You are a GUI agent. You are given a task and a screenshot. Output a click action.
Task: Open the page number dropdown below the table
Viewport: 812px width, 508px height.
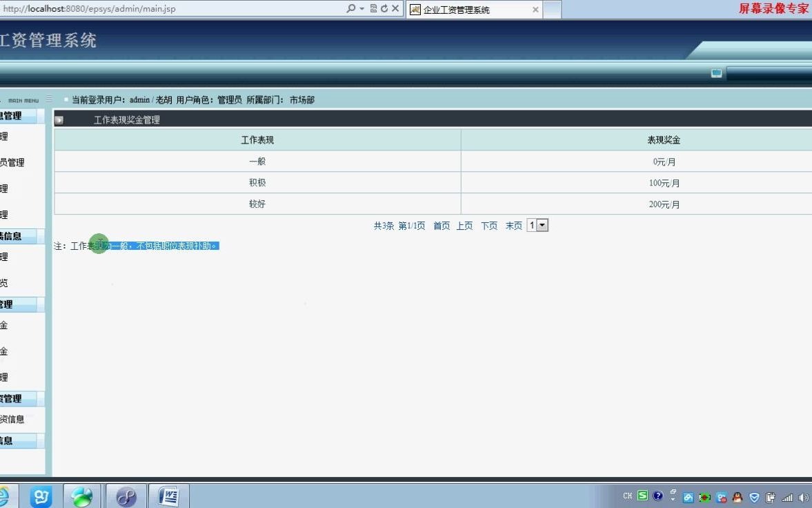coord(537,224)
